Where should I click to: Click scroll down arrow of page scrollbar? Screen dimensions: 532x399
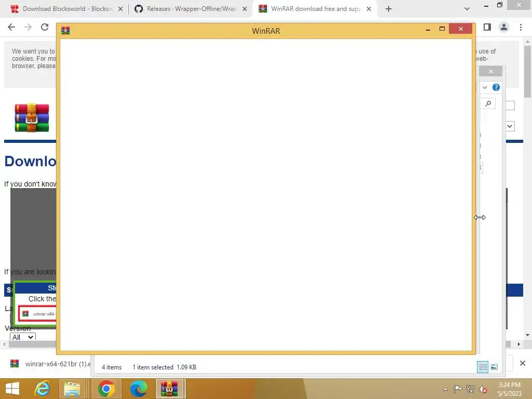coord(527,335)
